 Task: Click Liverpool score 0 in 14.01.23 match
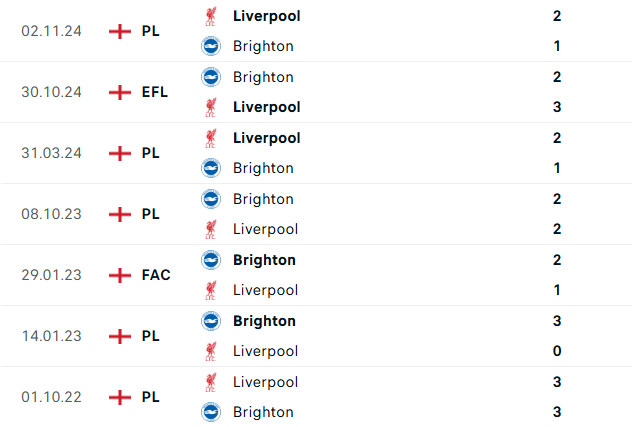557,351
